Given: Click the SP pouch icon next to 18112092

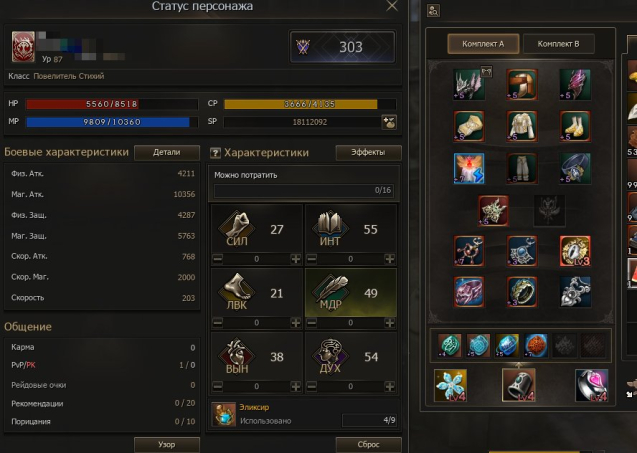Looking at the screenshot, I should (x=389, y=122).
